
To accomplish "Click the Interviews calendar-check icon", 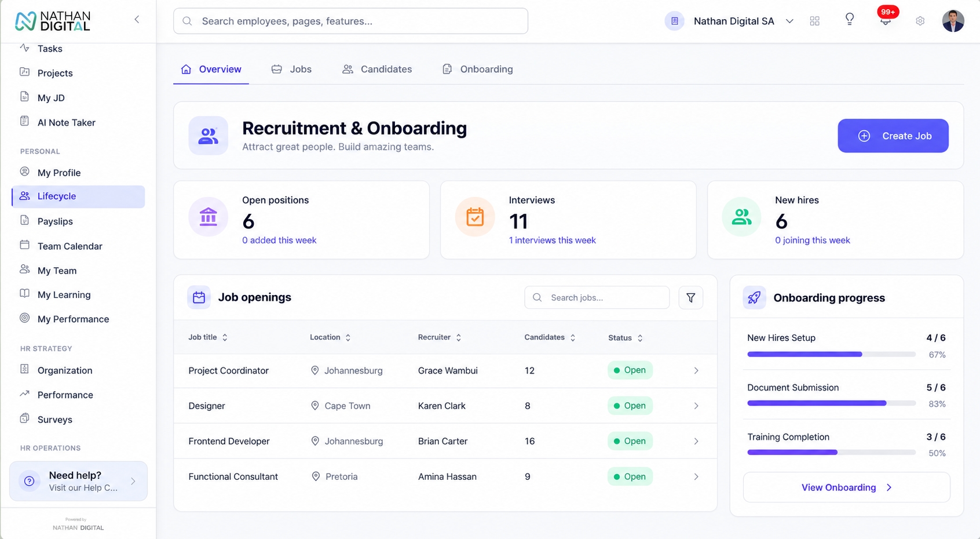I will 475,217.
